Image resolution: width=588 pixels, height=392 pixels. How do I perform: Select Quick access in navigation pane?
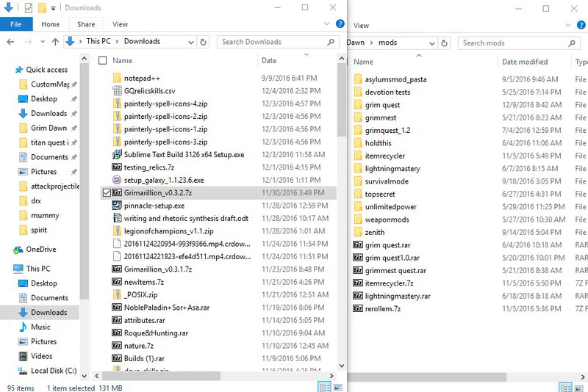pos(41,70)
